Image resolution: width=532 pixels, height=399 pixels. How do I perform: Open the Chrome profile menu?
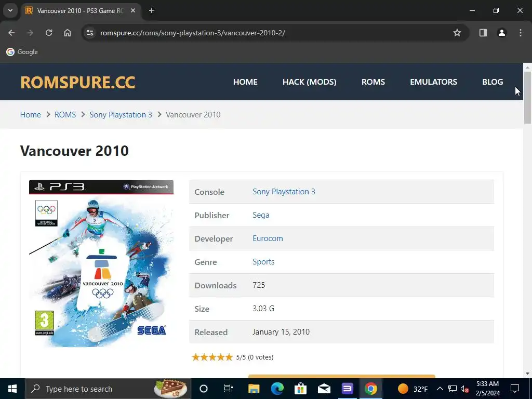click(502, 33)
